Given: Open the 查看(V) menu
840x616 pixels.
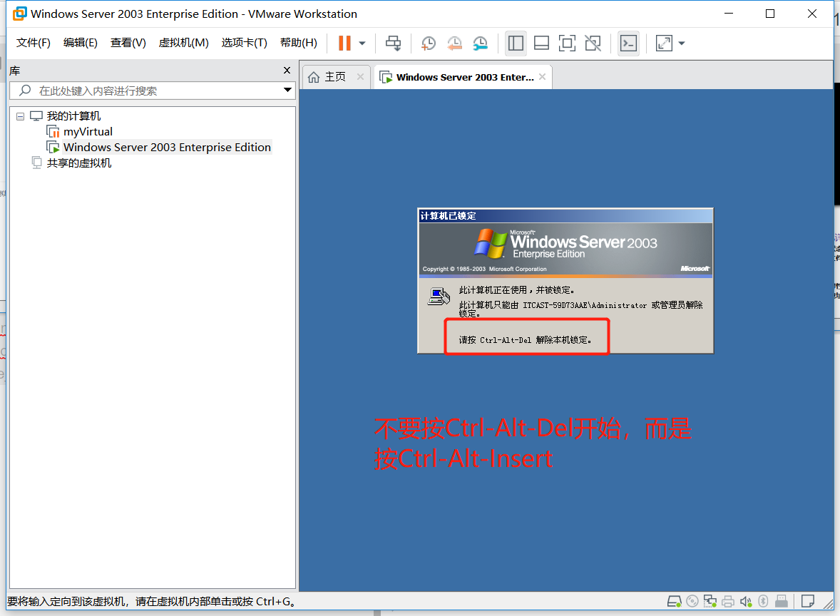Looking at the screenshot, I should [x=128, y=43].
